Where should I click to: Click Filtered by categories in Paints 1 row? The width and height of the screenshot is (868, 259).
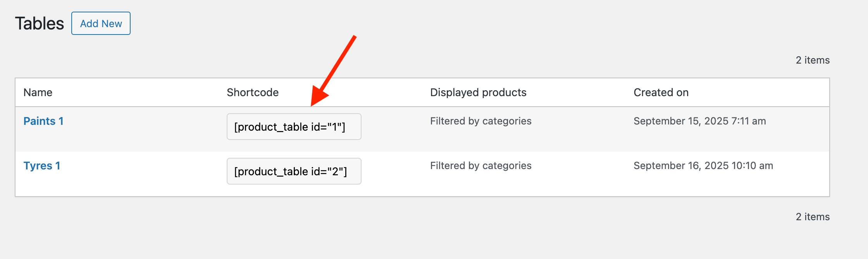pyautogui.click(x=480, y=121)
